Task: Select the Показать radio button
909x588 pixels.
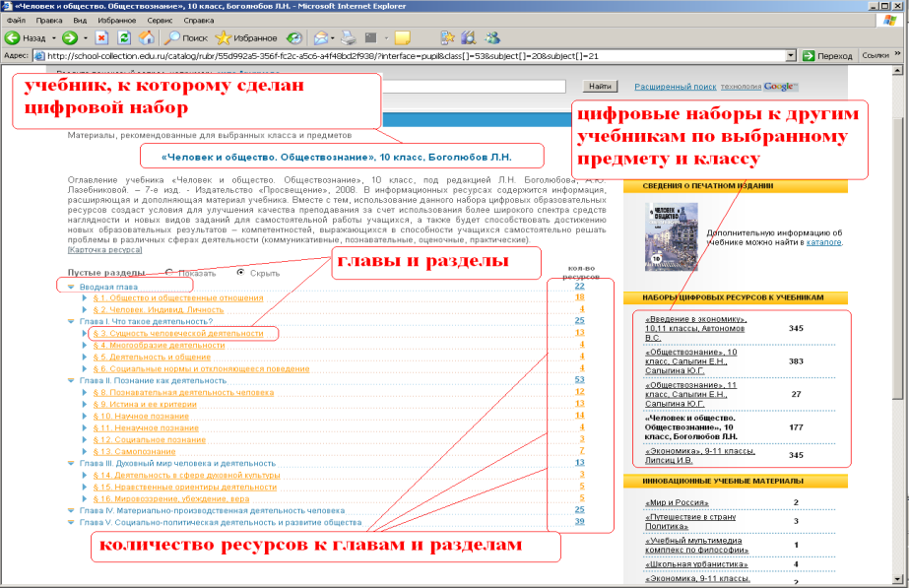Action: (x=169, y=272)
